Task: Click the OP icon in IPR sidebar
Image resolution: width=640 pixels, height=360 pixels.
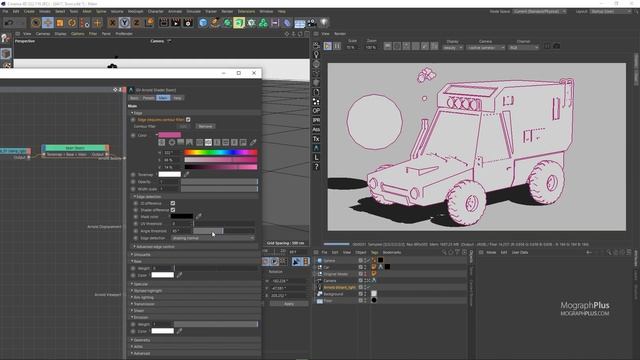Action: point(316,111)
